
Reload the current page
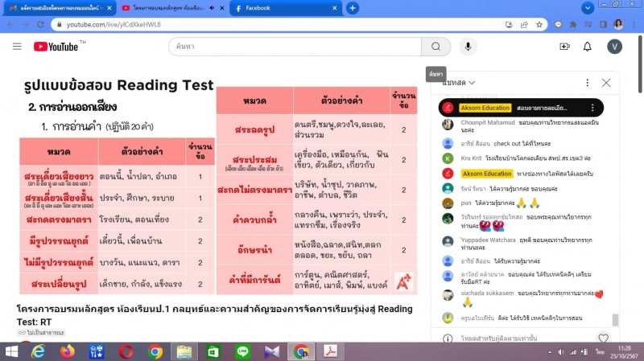point(40,25)
